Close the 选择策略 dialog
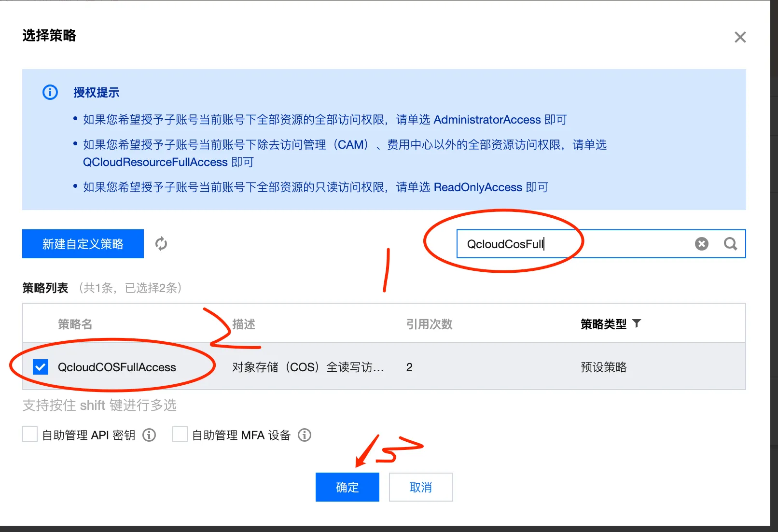Viewport: 778px width, 532px height. coord(740,37)
